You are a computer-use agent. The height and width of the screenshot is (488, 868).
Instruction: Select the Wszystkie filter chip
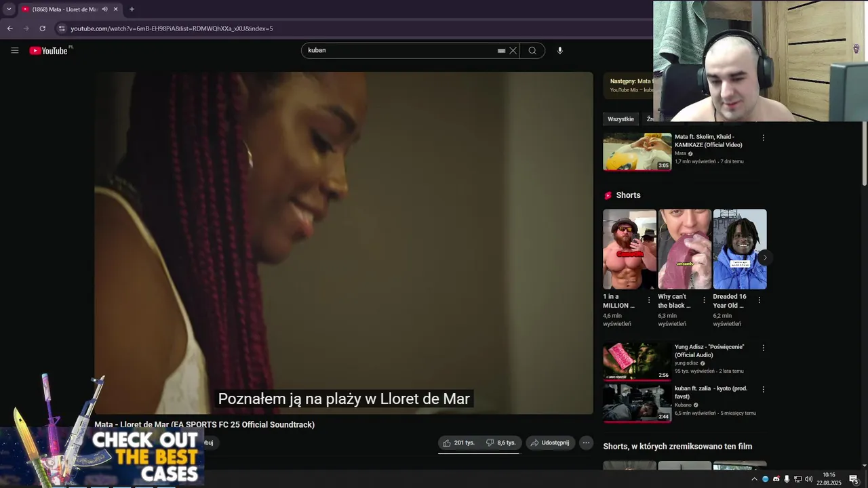620,119
